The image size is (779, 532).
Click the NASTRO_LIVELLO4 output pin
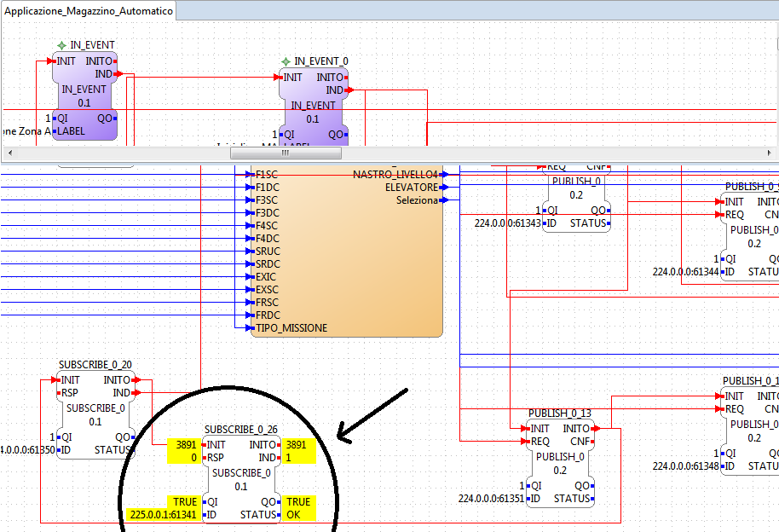pos(395,175)
